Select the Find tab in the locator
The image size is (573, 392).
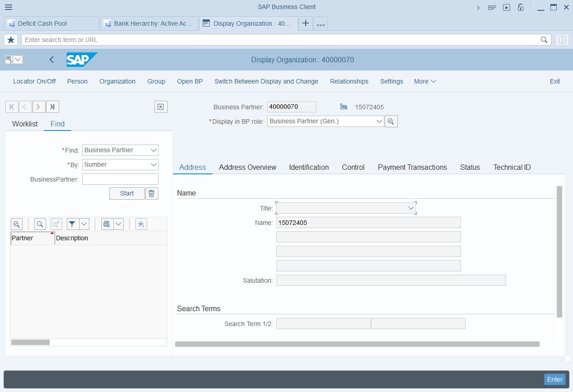[x=58, y=124]
